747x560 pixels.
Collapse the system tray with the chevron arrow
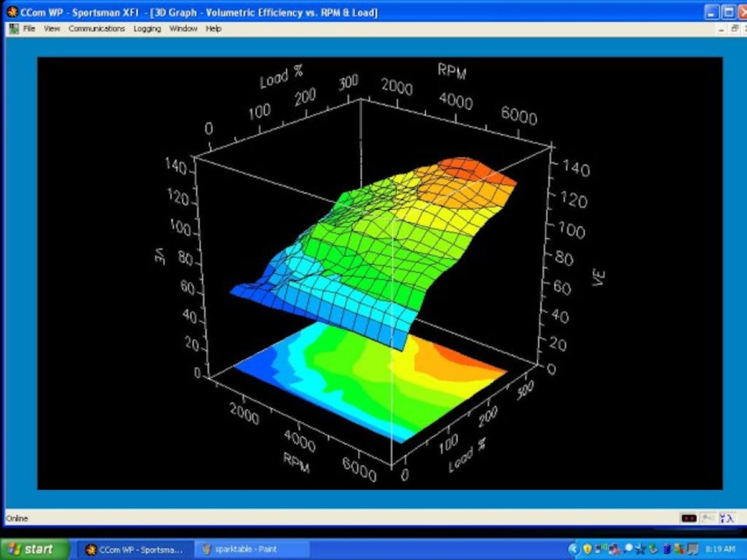pos(574,548)
